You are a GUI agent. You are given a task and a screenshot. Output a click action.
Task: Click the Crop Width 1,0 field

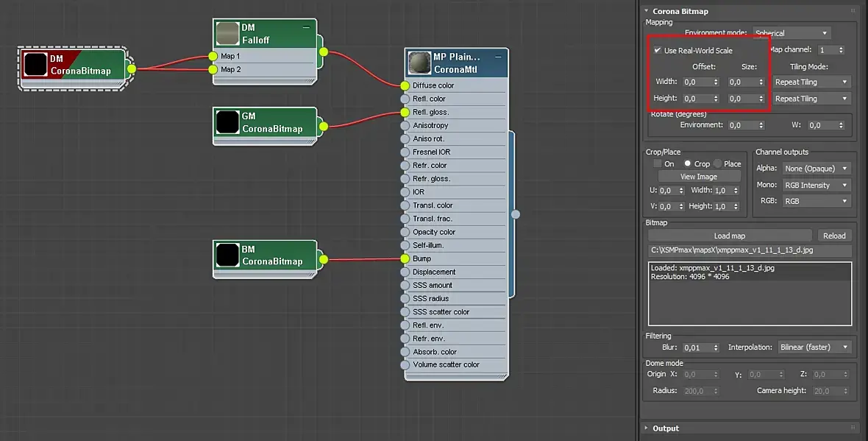(x=722, y=191)
